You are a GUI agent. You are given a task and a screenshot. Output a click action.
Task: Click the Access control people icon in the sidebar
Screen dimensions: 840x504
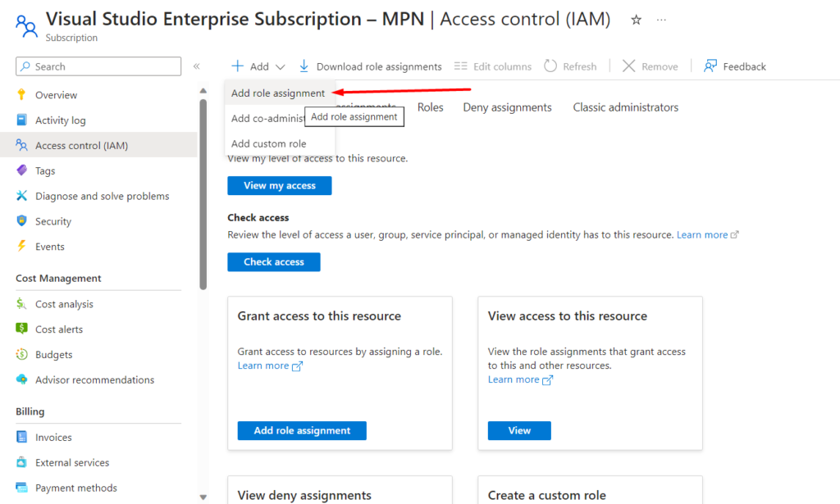(21, 145)
